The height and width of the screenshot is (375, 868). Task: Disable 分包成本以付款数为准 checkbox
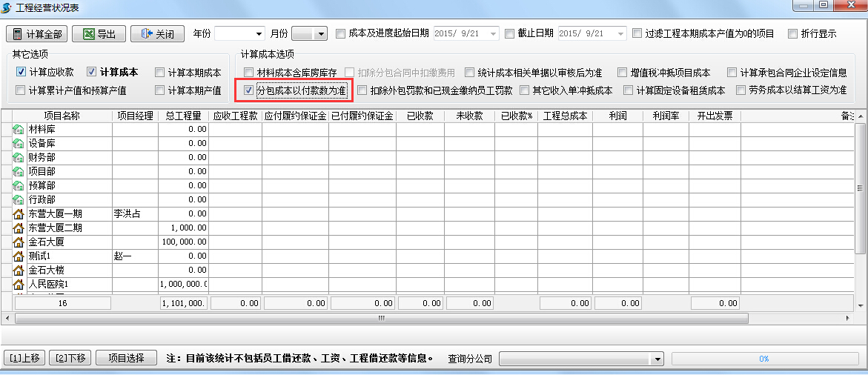pos(248,90)
